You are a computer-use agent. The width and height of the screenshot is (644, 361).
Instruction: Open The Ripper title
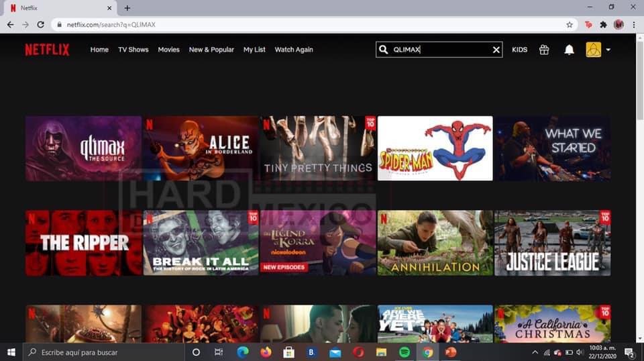(x=83, y=243)
